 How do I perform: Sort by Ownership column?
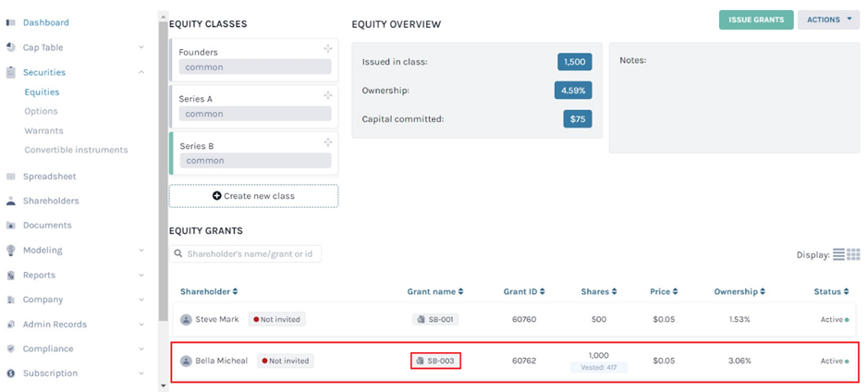[740, 291]
